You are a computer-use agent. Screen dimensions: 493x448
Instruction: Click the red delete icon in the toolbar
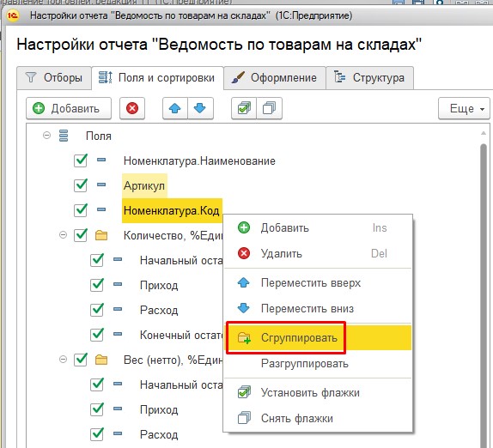[132, 108]
